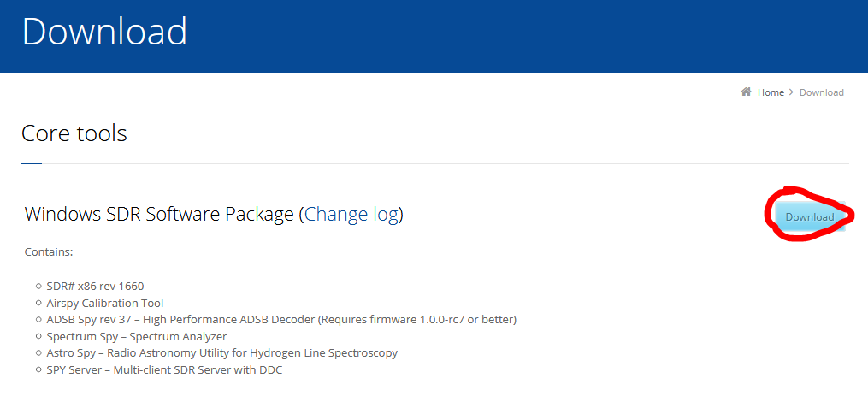
Task: Click the breadcrumb arrow separator after Home
Action: [x=792, y=92]
